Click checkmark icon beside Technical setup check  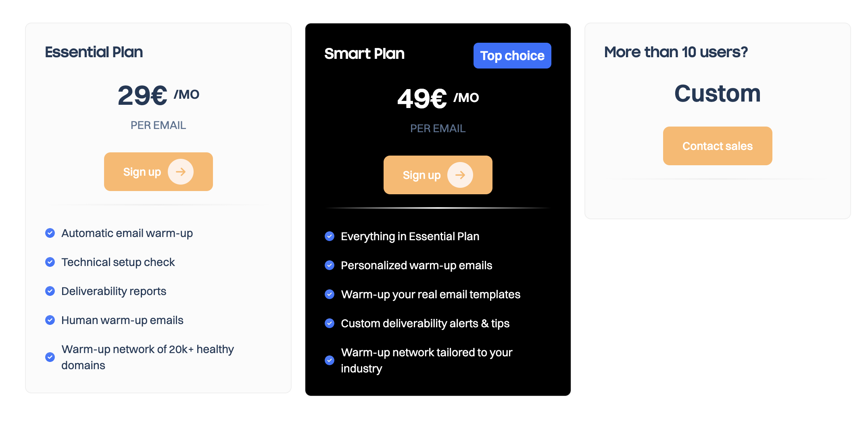pyautogui.click(x=50, y=262)
